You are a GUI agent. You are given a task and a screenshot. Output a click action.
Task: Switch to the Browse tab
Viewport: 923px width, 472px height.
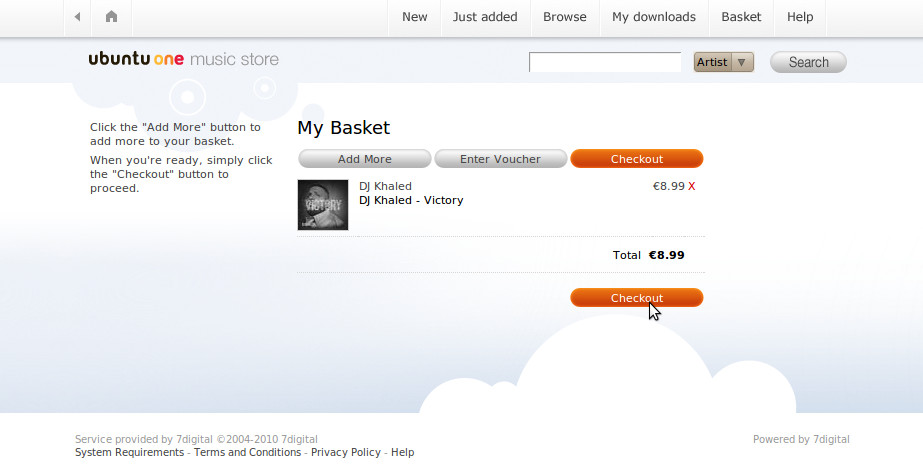(565, 17)
